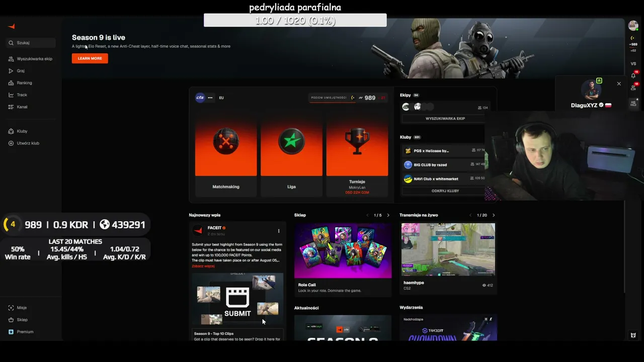Open the FACEIT logo home icon

coord(12,26)
